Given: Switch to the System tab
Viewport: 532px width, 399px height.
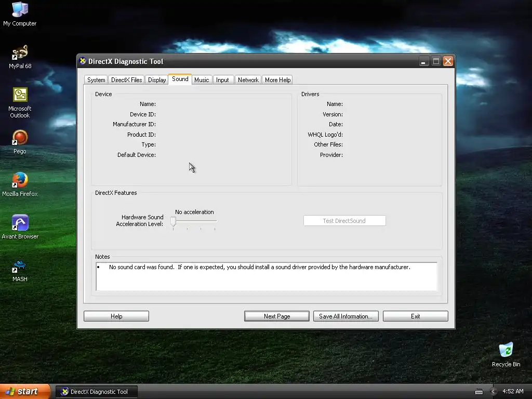Looking at the screenshot, I should (96, 79).
